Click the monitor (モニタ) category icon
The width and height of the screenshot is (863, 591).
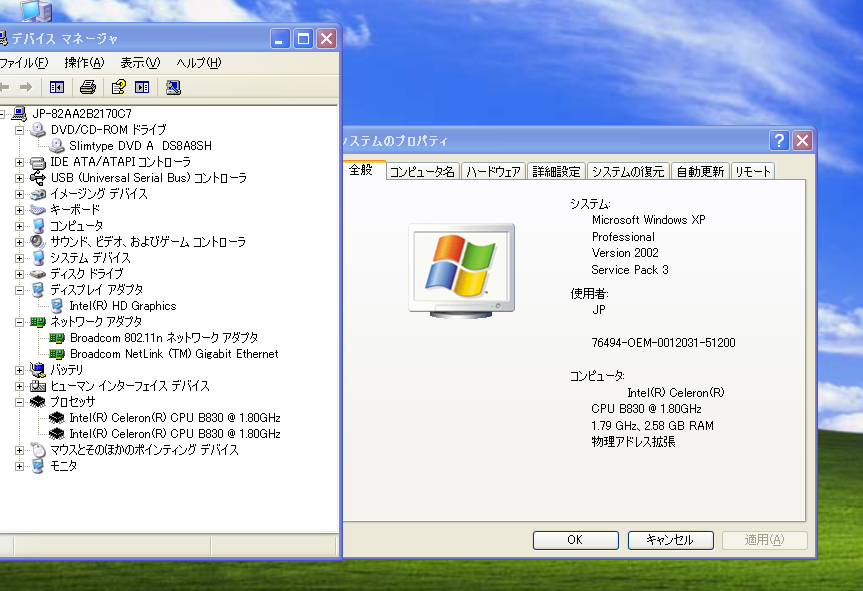coord(37,466)
